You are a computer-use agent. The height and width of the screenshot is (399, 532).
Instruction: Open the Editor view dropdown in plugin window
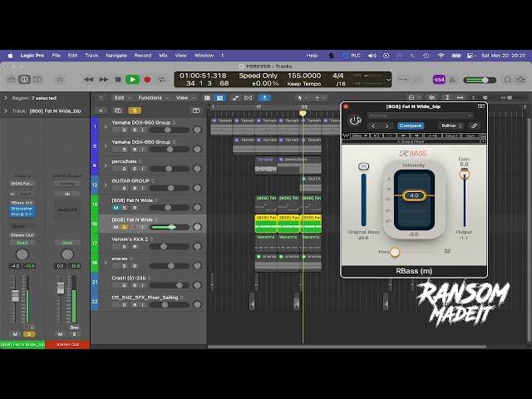click(451, 126)
